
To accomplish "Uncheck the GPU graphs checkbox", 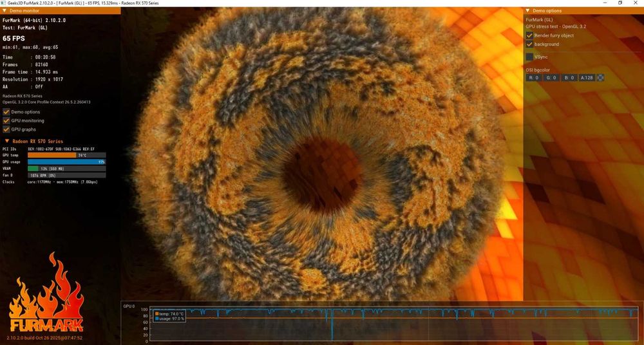I will (x=6, y=129).
